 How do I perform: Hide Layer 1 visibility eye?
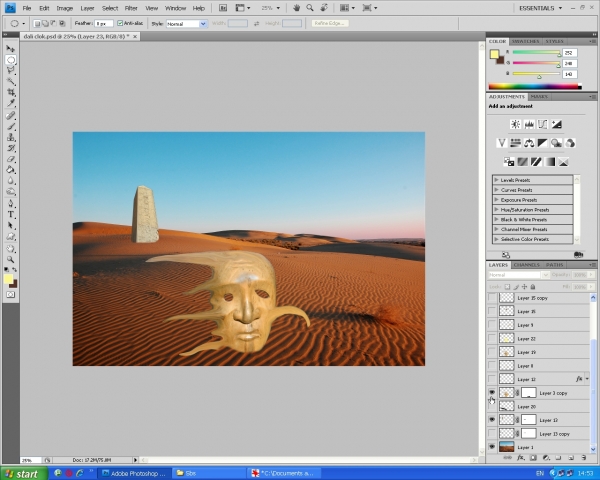[x=492, y=447]
